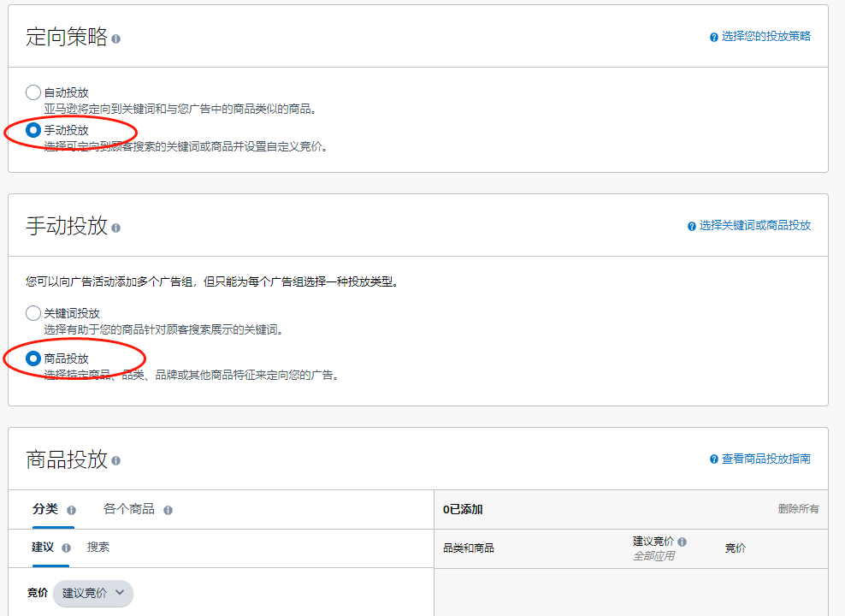
Task: Open the 建议竞价 dropdown in the 竞价 row
Action: [x=92, y=593]
